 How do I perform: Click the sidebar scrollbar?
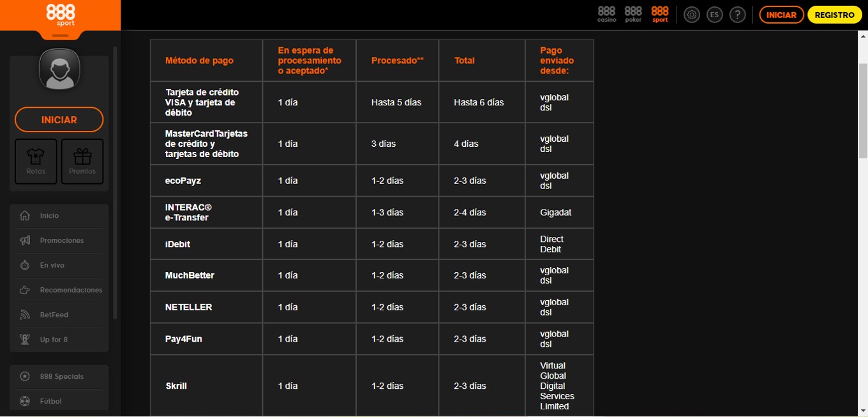115,182
